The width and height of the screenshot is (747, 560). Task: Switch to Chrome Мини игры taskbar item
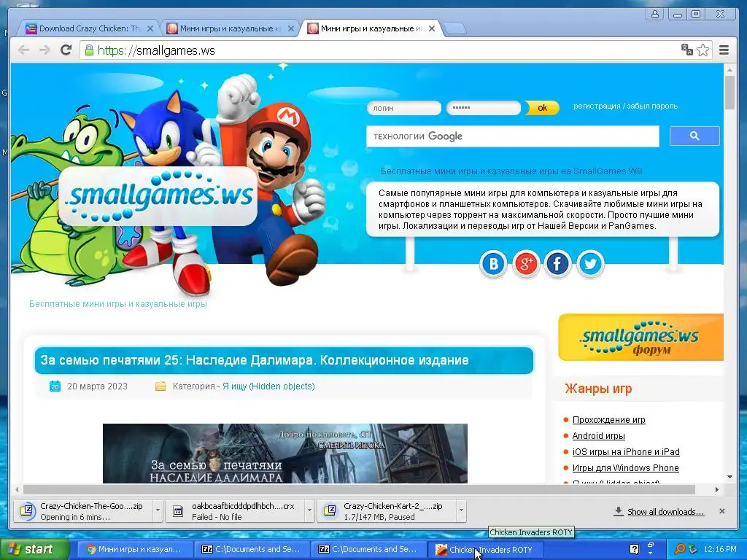pos(135,550)
